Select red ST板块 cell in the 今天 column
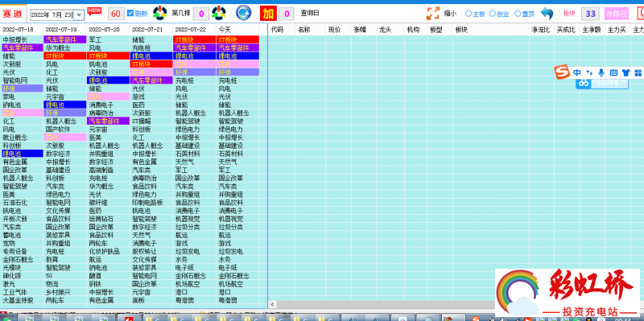The image size is (644, 321). [237, 39]
